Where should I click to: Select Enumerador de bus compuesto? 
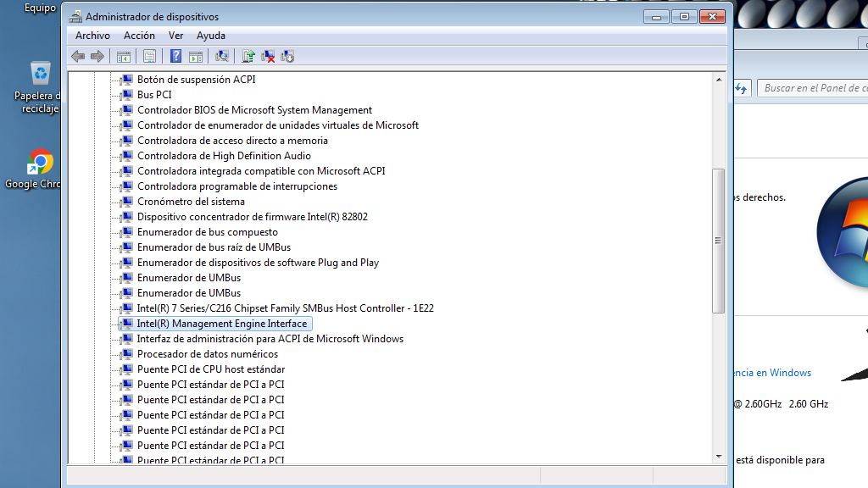pos(208,232)
